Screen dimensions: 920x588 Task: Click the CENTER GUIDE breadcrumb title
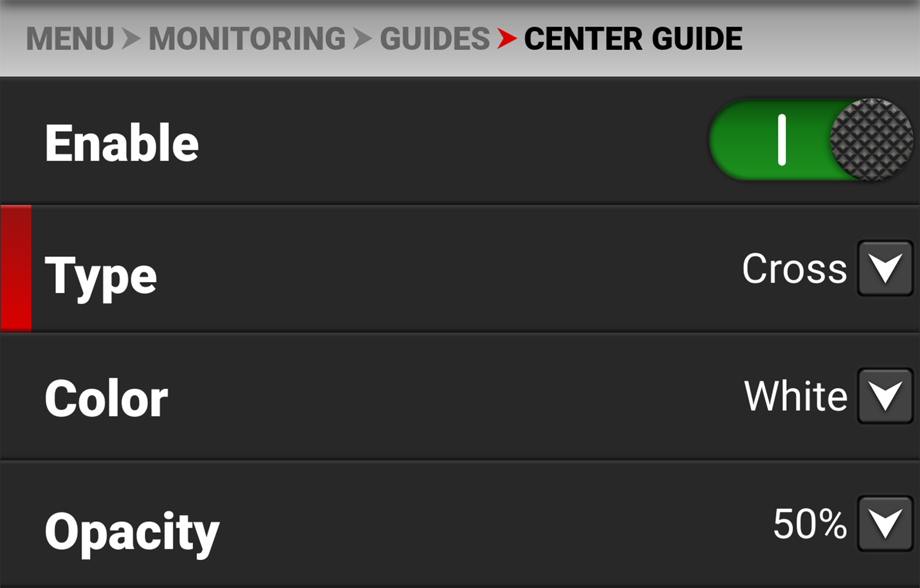[x=633, y=39]
